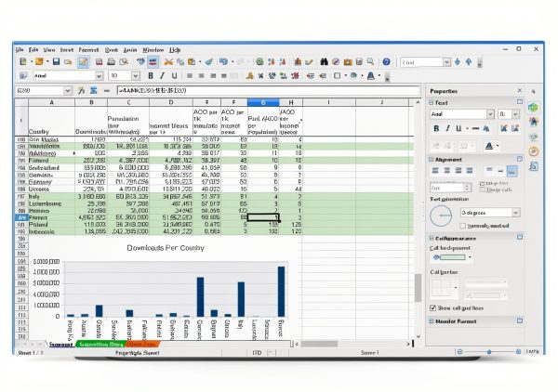Click the Undo arrow icon
Screen dimensions: 558x392
point(223,62)
